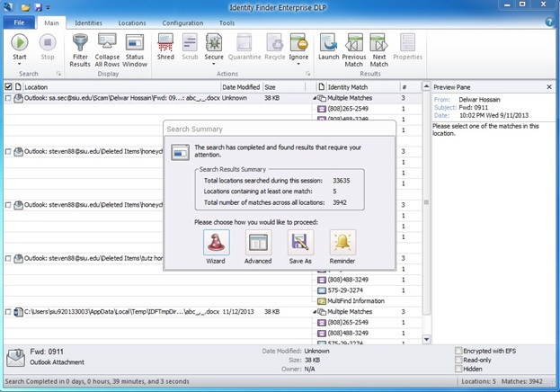Click the results scrollbar down arrow
The width and height of the screenshot is (560, 392).
426,339
